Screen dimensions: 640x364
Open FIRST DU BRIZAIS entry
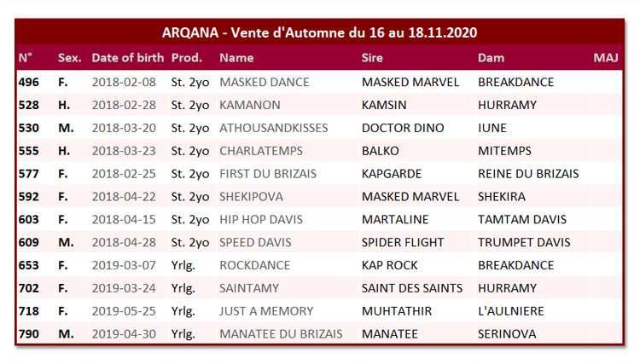click(x=268, y=174)
